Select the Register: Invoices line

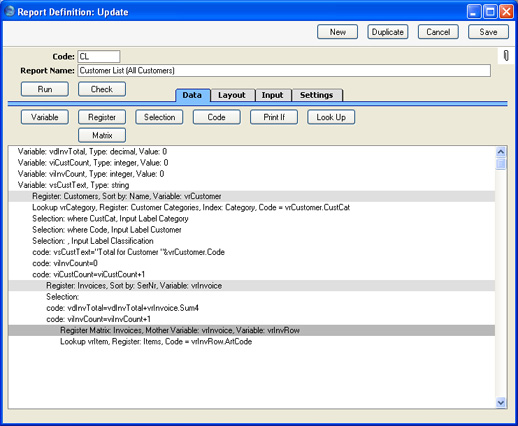pyautogui.click(x=252, y=286)
